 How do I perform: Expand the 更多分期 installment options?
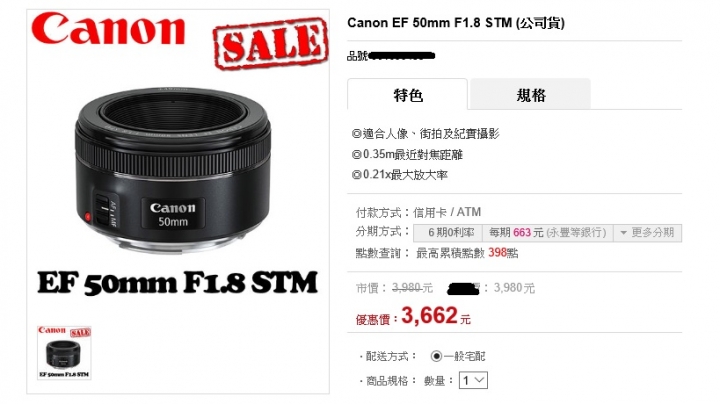(x=647, y=233)
